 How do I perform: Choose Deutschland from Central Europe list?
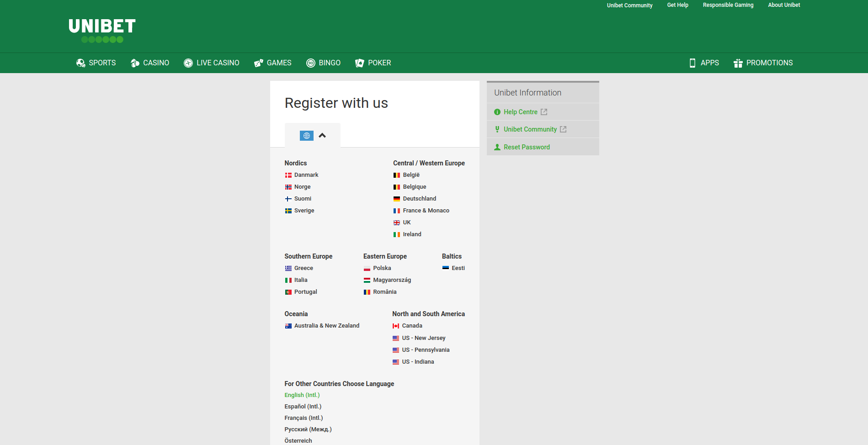pyautogui.click(x=419, y=199)
